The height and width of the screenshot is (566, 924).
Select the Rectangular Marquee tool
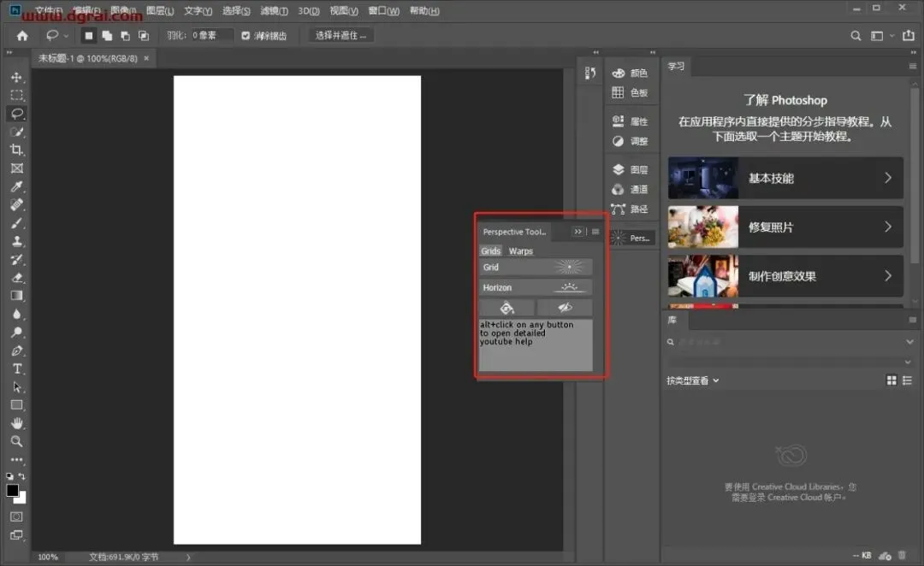(16, 96)
